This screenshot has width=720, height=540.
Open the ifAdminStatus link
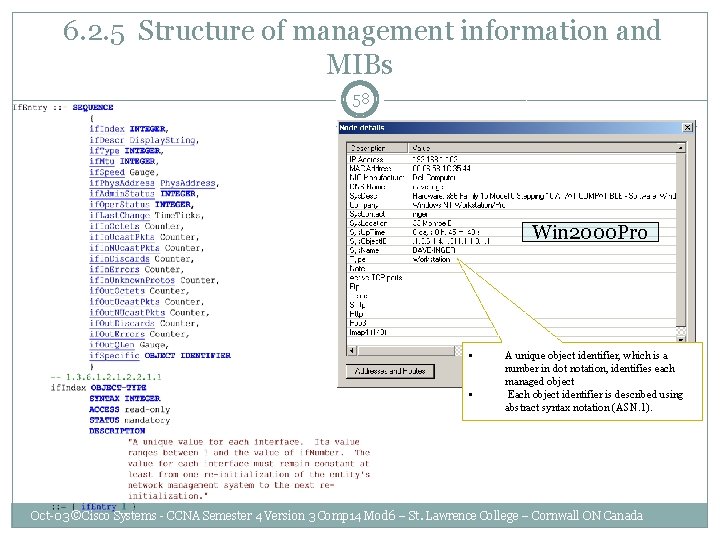[x=122, y=194]
